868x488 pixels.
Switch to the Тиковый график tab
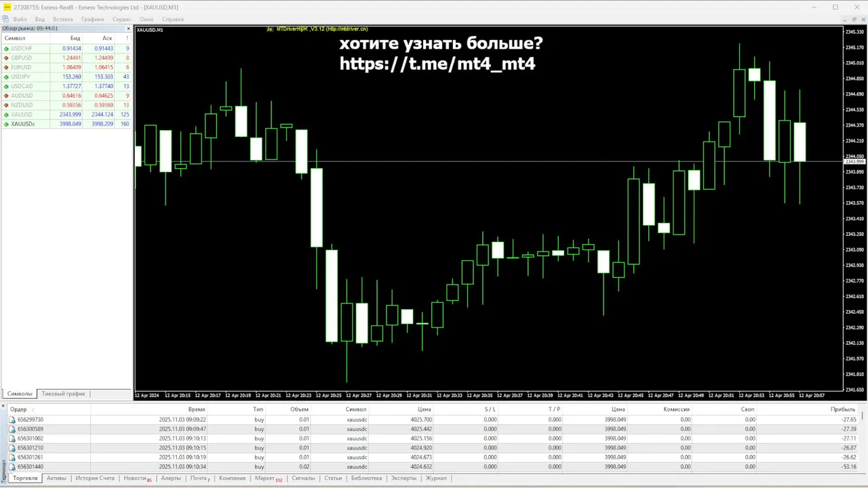click(64, 394)
